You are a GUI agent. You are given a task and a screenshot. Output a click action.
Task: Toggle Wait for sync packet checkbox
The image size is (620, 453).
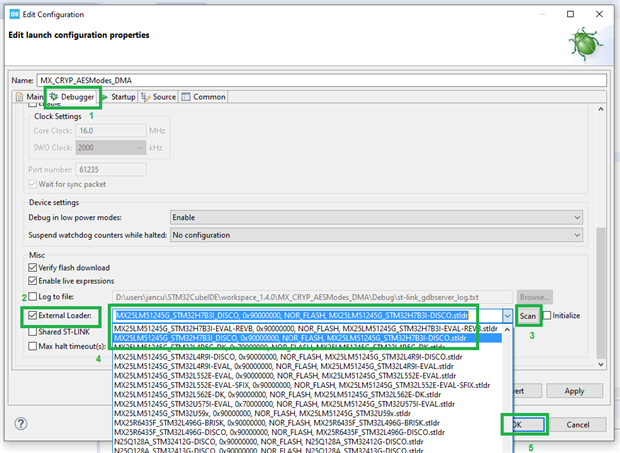[x=33, y=184]
